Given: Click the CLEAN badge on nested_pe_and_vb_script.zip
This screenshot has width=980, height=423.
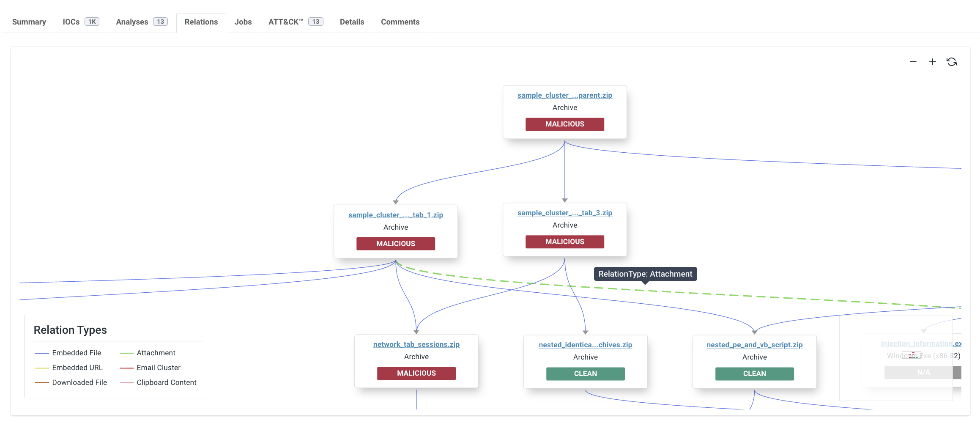Looking at the screenshot, I should point(754,374).
